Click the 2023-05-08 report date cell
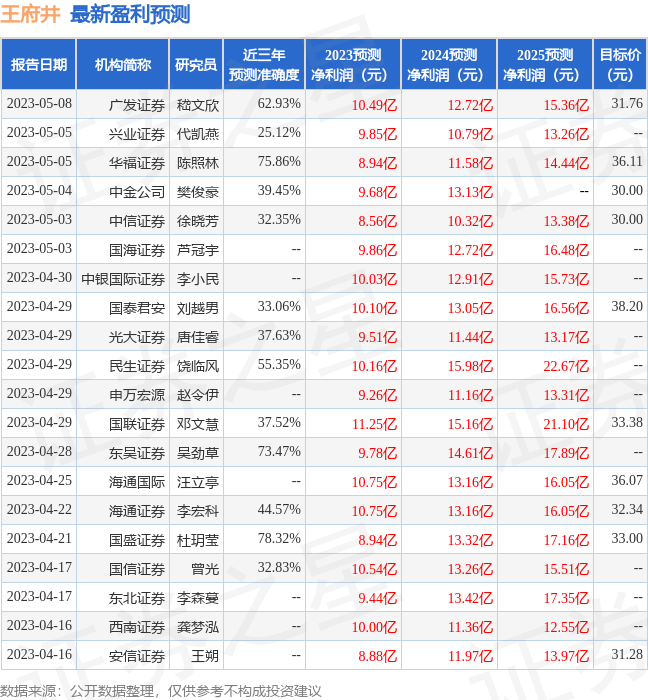Image resolution: width=648 pixels, height=700 pixels. coord(39,104)
